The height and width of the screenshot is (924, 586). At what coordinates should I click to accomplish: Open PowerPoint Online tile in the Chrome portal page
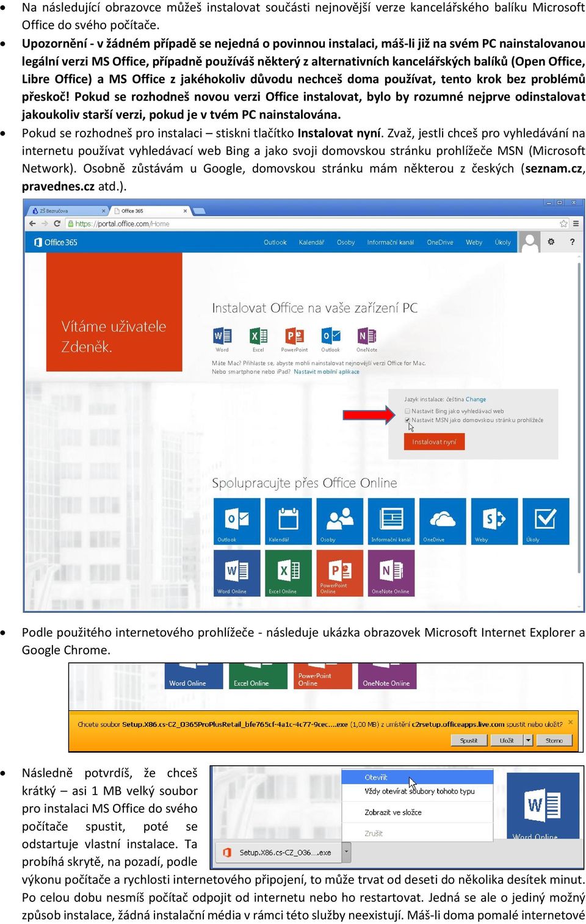point(340,573)
